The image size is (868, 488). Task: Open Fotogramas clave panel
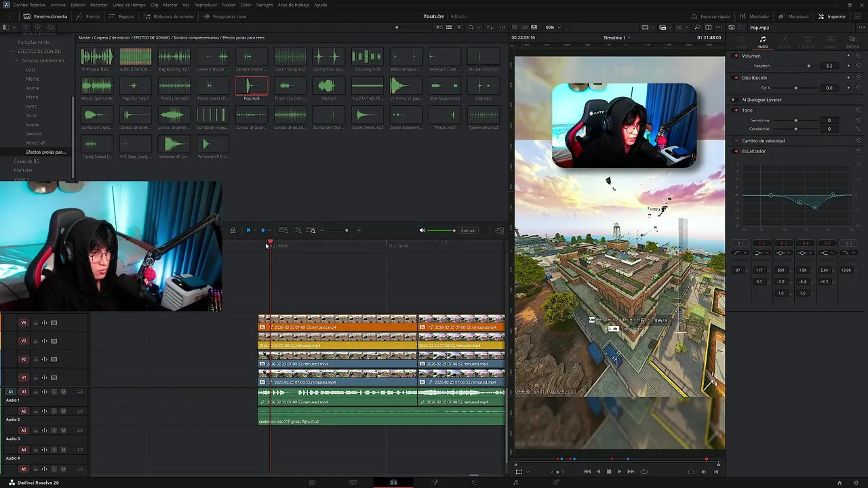pos(225,16)
